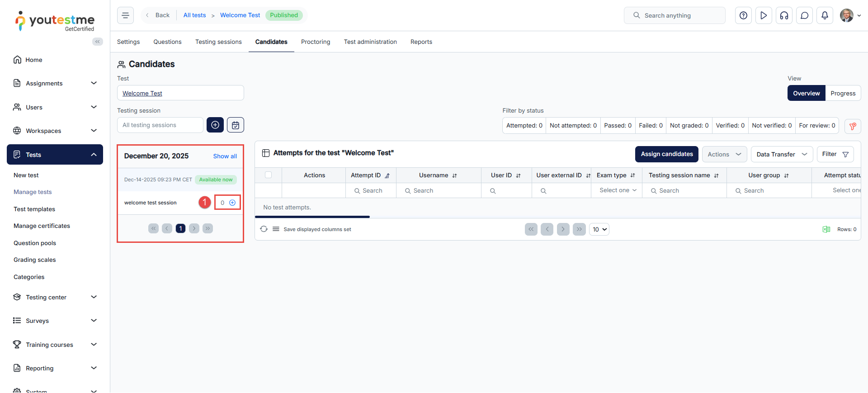Switch to the Proctoring tab
The height and width of the screenshot is (393, 868).
coord(316,42)
